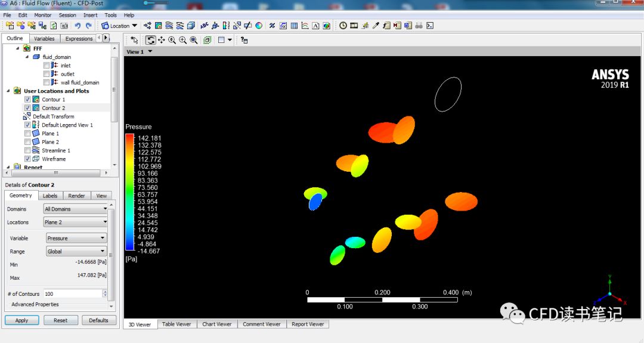
Task: Collapse User Locations and Plots node
Action: [8, 91]
